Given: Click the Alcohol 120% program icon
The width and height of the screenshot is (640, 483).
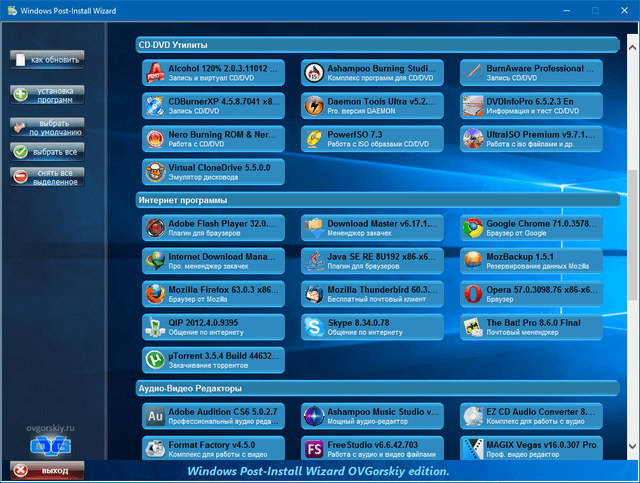Looking at the screenshot, I should [x=156, y=73].
